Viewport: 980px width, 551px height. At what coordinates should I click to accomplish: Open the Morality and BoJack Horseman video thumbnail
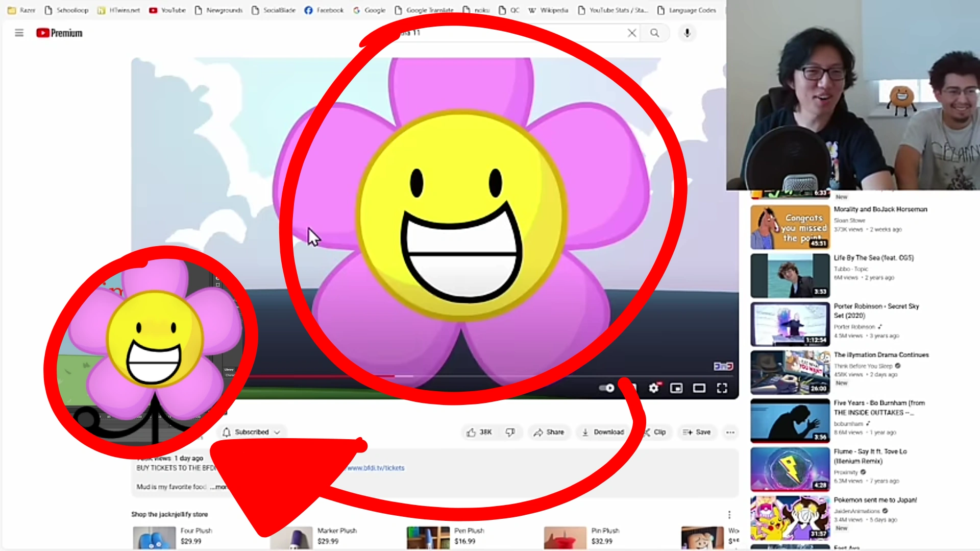790,226
